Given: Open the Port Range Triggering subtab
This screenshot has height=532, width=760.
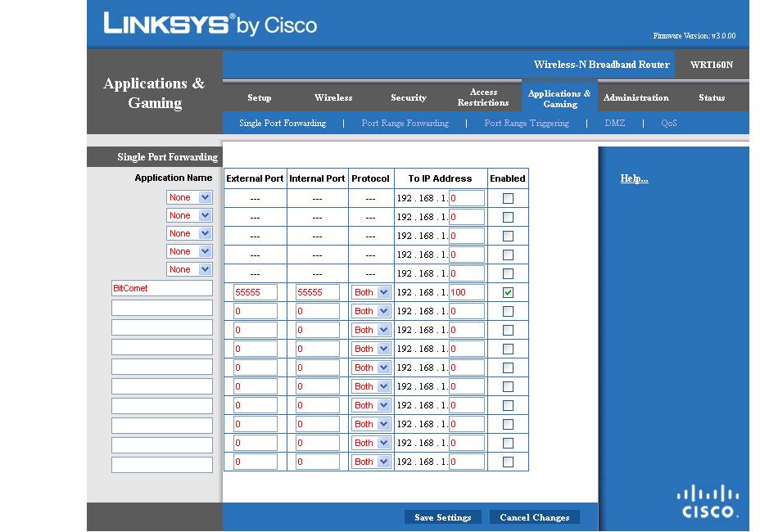Looking at the screenshot, I should [x=527, y=123].
